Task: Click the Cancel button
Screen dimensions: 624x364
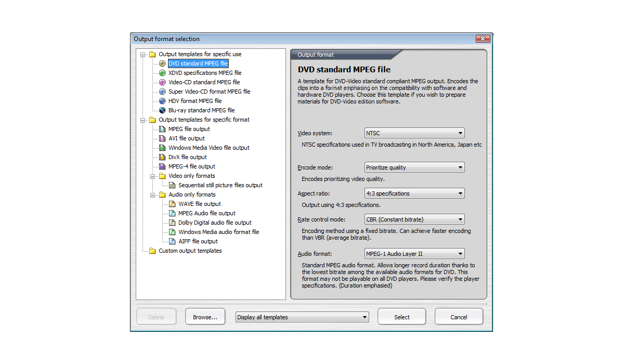Action: [x=459, y=317]
